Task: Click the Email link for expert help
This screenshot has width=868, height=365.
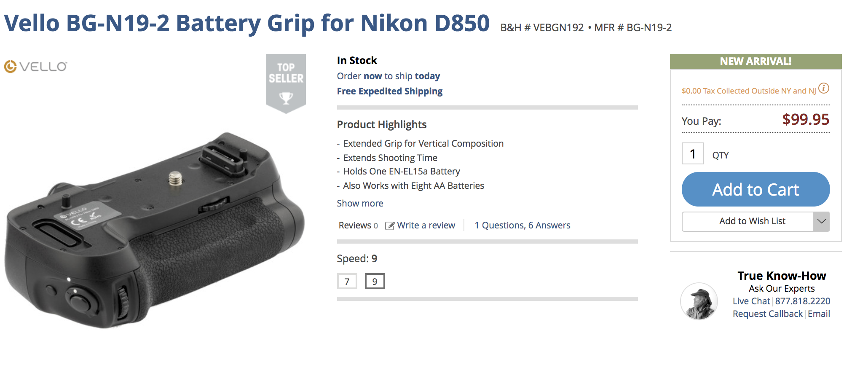Action: (819, 314)
